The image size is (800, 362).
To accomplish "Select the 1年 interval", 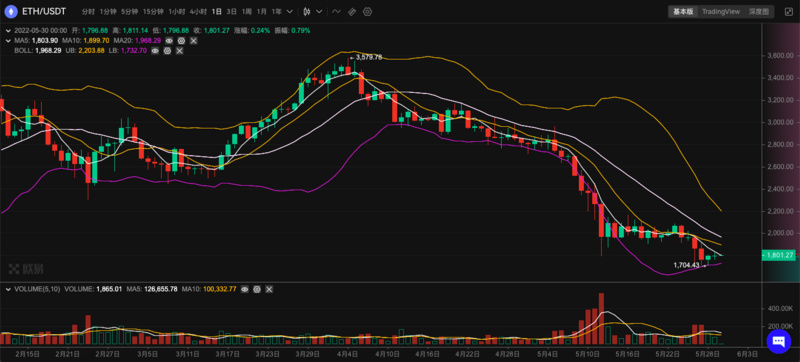I will 276,11.
